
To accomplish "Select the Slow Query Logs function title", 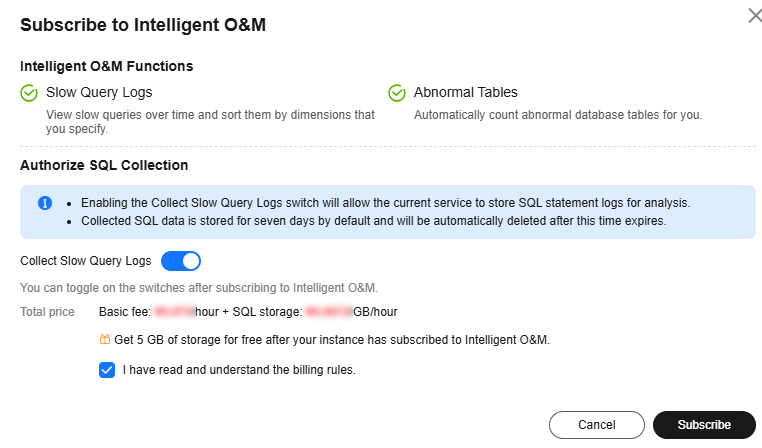I will (99, 92).
